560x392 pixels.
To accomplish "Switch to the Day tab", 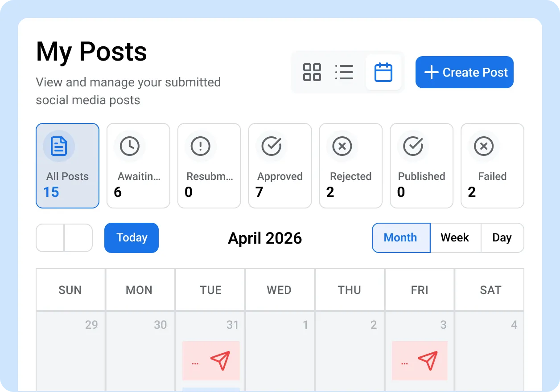I will coord(502,238).
